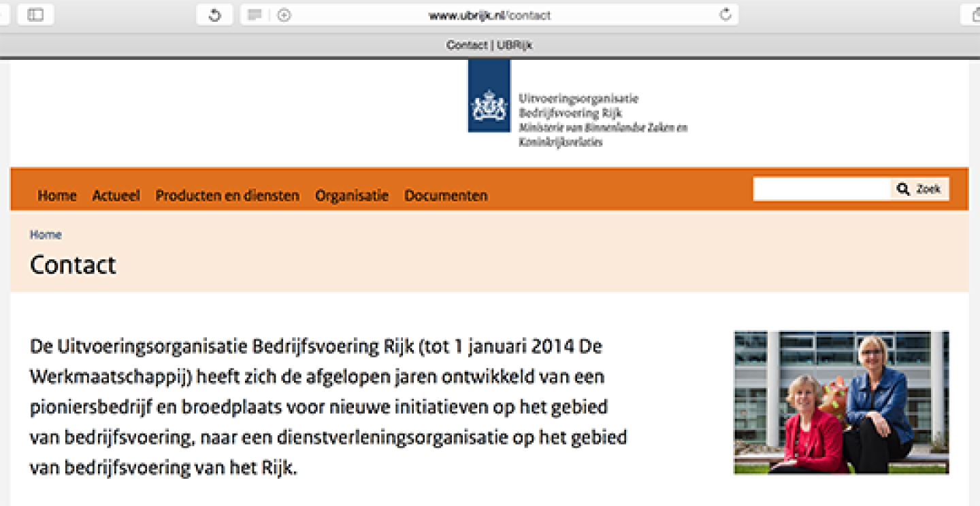The height and width of the screenshot is (506, 980).
Task: Reload page using address bar refresh icon
Action: (x=725, y=14)
